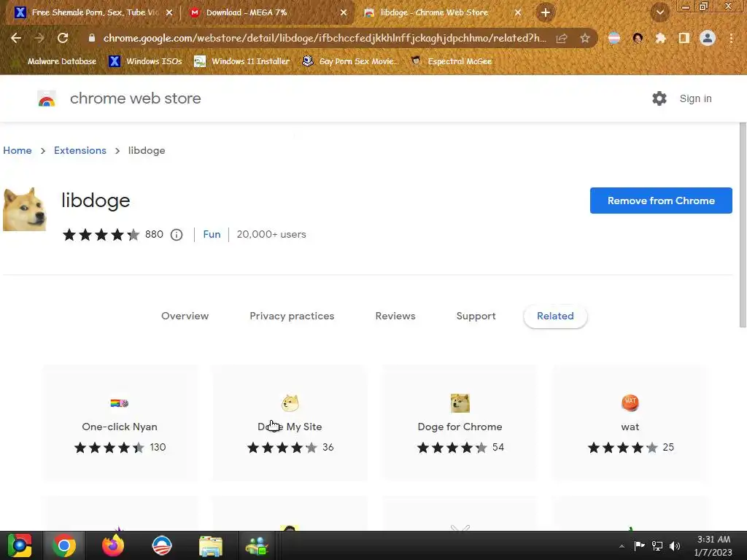Reload the page with refresh icon
The width and height of the screenshot is (747, 560).
(63, 38)
